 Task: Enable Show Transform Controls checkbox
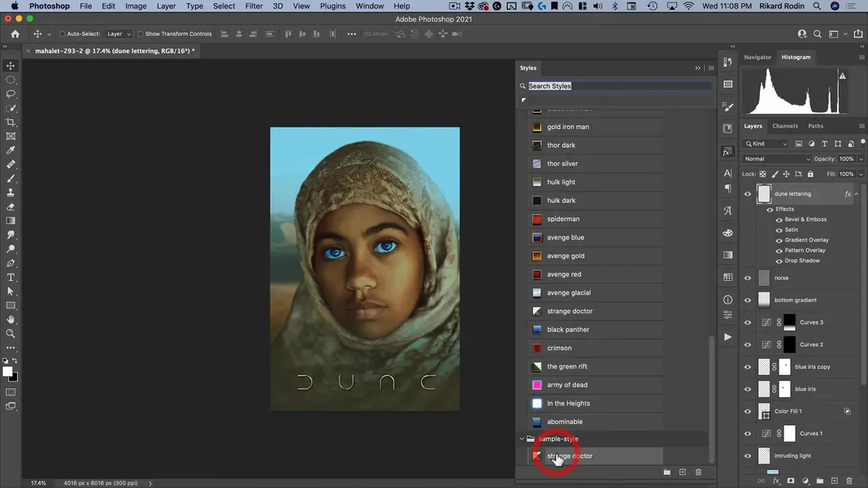pos(141,34)
